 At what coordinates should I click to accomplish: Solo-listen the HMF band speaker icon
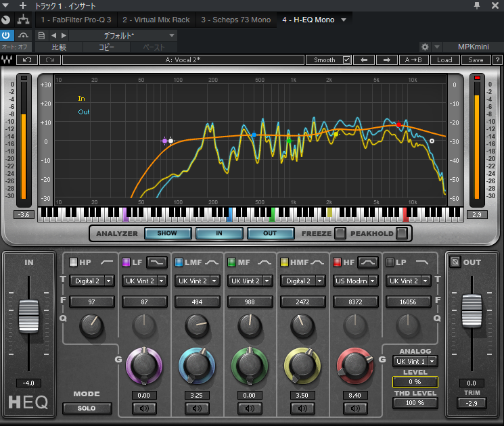pyautogui.click(x=302, y=408)
